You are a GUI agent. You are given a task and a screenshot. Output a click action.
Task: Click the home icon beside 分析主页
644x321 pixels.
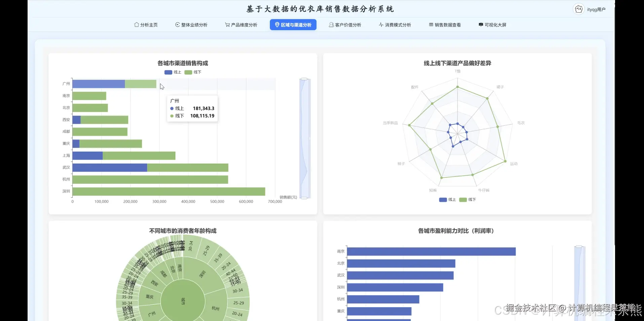137,25
